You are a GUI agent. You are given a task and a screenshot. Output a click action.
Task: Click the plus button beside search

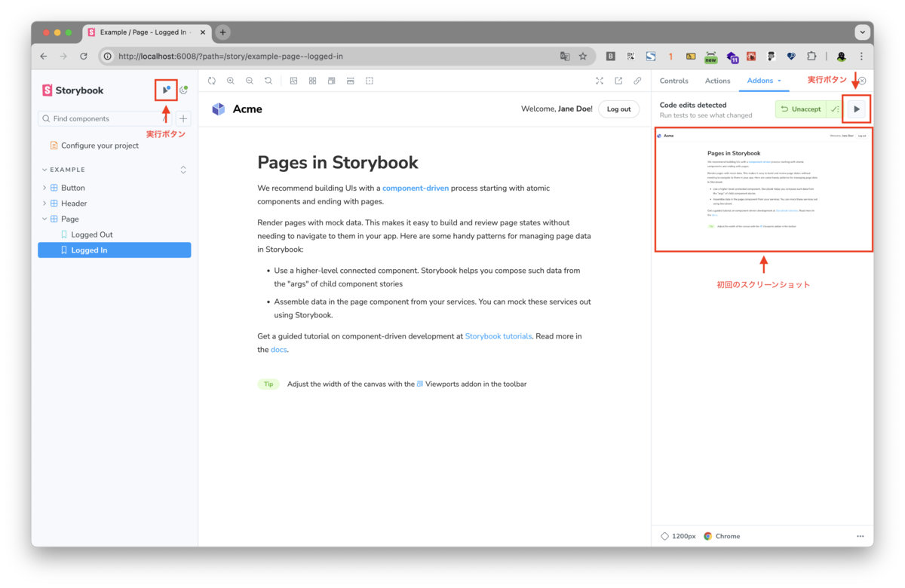click(x=183, y=118)
